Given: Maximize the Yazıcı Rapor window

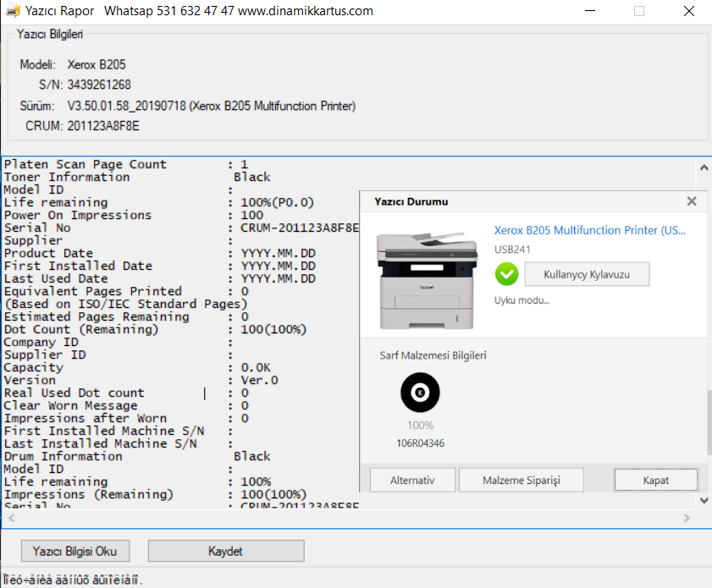Looking at the screenshot, I should tap(639, 11).
